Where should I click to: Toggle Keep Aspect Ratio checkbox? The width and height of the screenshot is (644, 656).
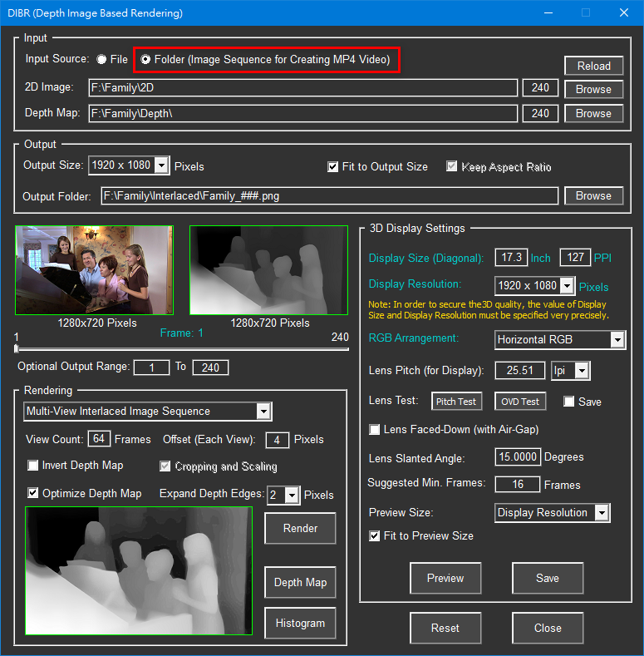coord(452,166)
